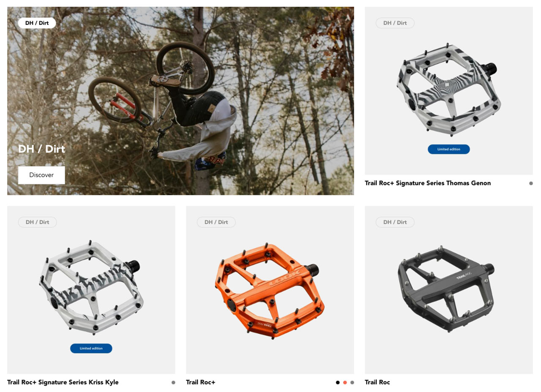This screenshot has width=541, height=392.
Task: Click DH / Dirt tag on orange Trail Roc+ card
Action: 216,222
